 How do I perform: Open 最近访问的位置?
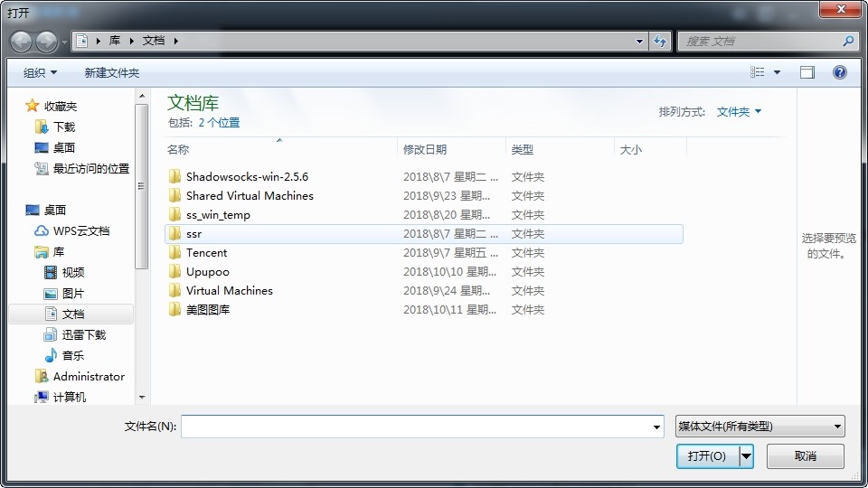82,168
